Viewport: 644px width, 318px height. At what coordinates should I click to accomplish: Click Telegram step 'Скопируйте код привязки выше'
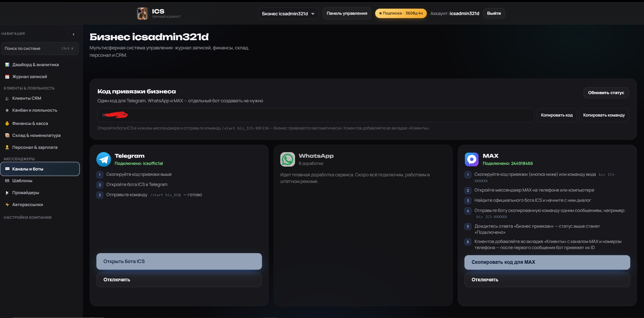pos(139,174)
